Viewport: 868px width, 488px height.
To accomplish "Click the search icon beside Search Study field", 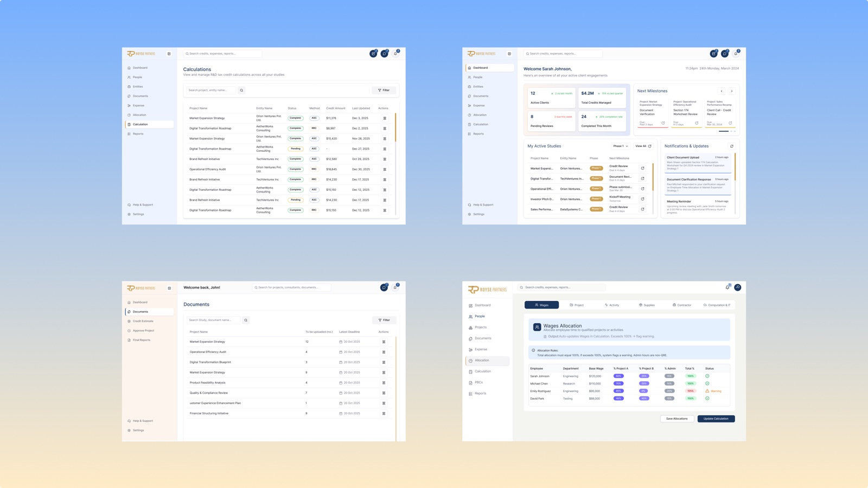I will point(246,320).
